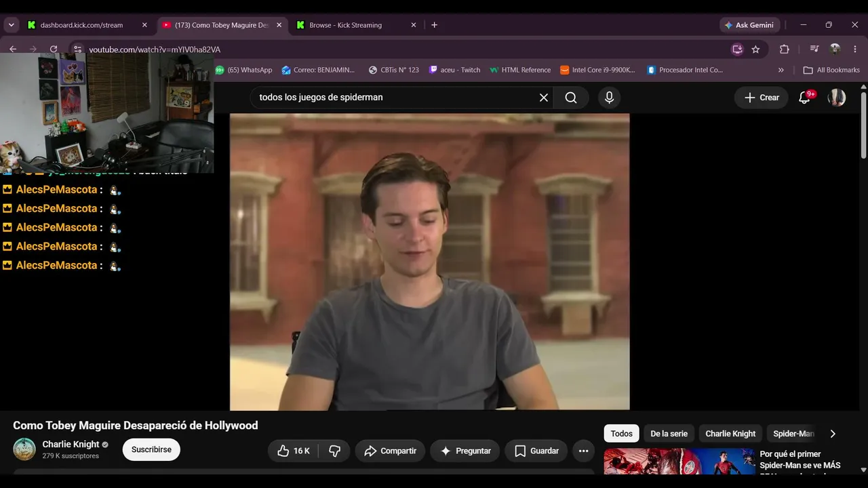
Task: Click the Tobey Maguire video player
Action: [429, 262]
